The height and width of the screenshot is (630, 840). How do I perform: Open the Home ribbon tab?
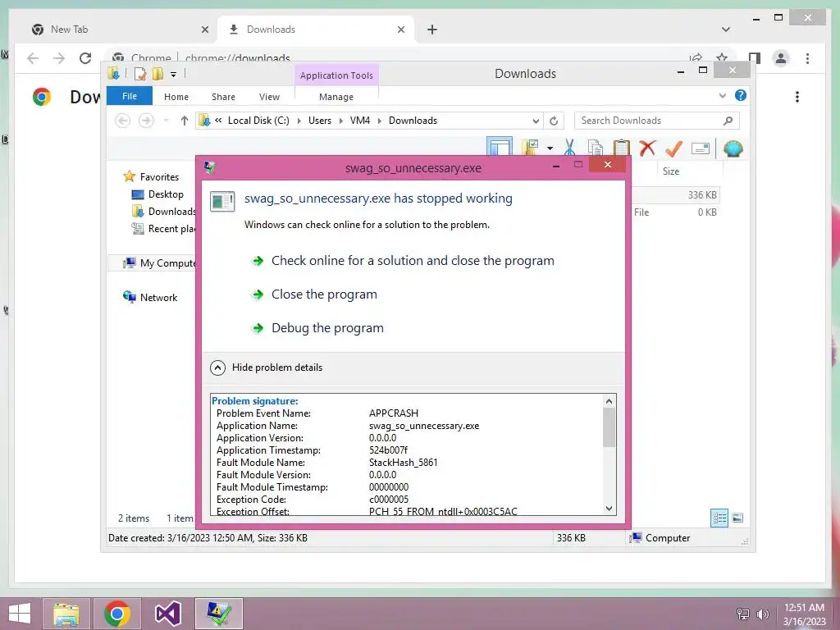[176, 97]
